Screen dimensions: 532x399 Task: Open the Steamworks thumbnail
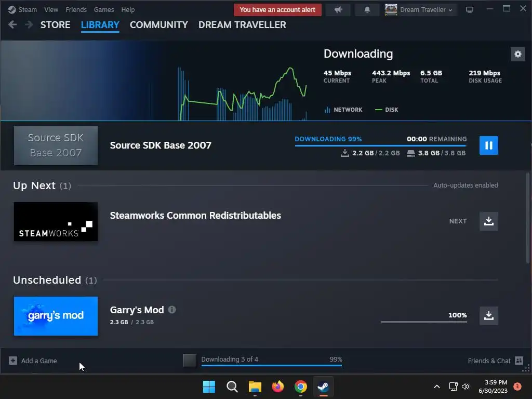[56, 221]
